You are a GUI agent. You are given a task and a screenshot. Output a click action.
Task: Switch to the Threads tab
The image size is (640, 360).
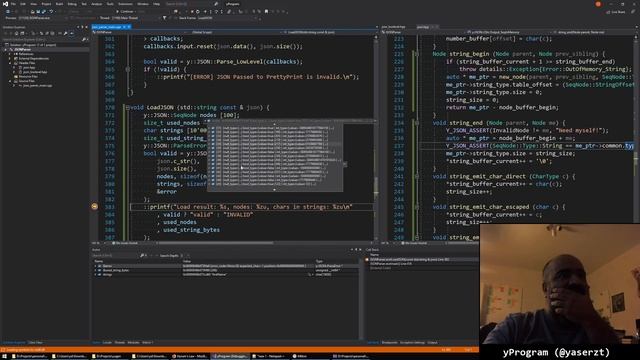[120, 342]
